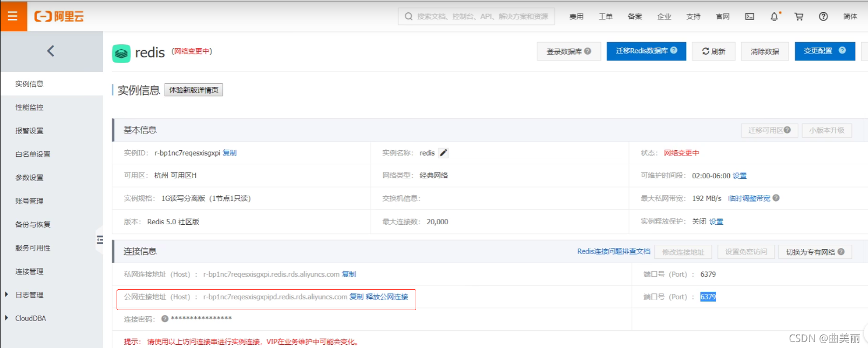
Task: Click help icon on 登录数据库 button
Action: pyautogui.click(x=588, y=51)
